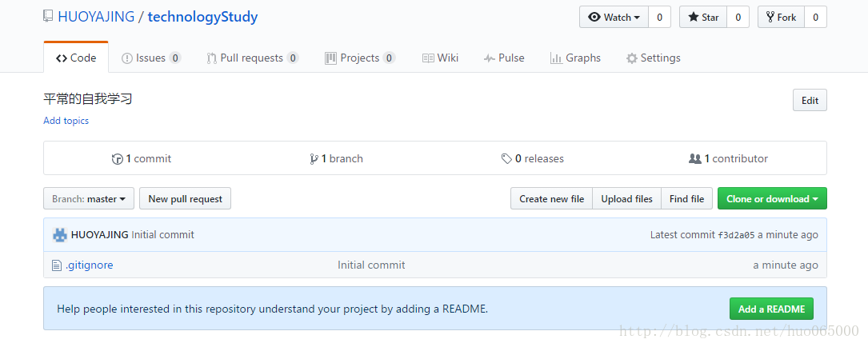
Task: Click the branch icon next to 1 branch
Action: (x=314, y=159)
